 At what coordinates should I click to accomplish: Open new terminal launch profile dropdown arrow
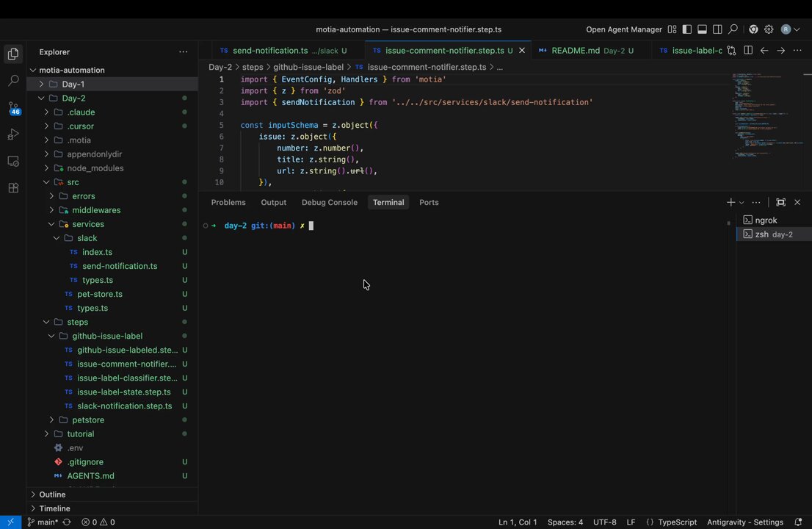(742, 203)
